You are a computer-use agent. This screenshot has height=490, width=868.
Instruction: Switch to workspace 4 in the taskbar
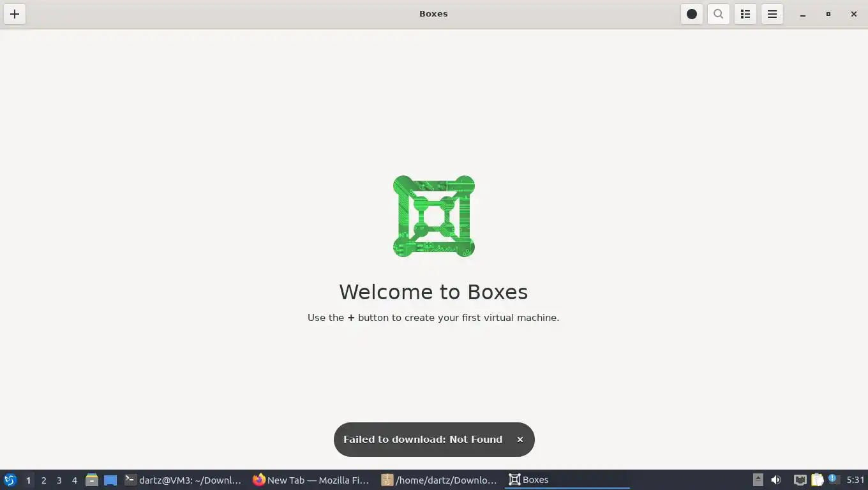[74, 480]
